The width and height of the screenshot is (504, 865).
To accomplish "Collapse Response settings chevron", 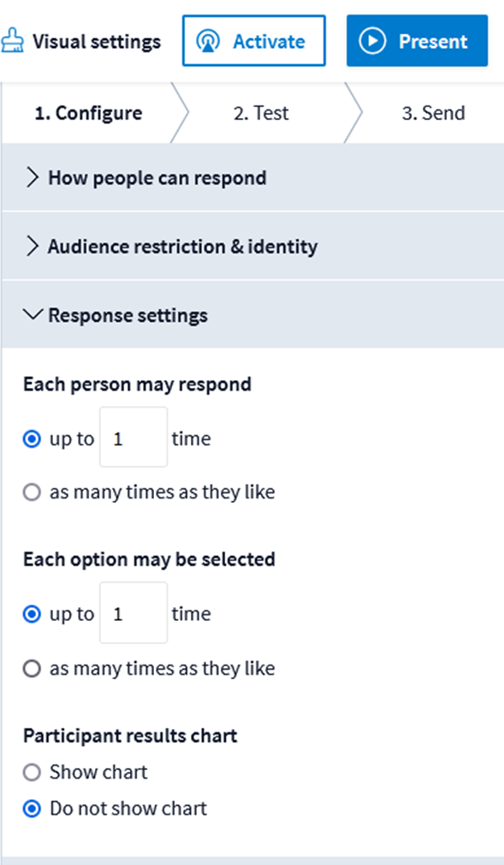I will [33, 315].
